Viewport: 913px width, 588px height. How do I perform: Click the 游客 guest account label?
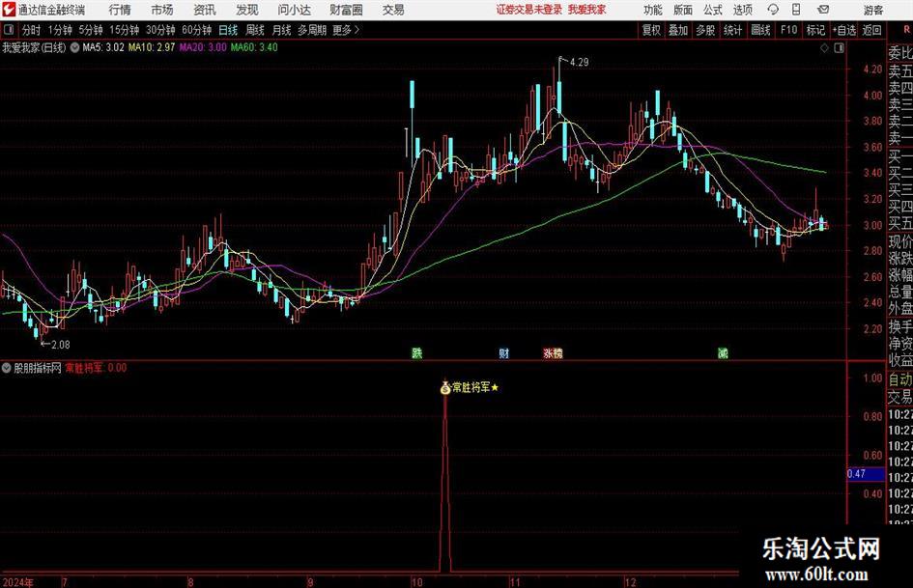point(873,10)
